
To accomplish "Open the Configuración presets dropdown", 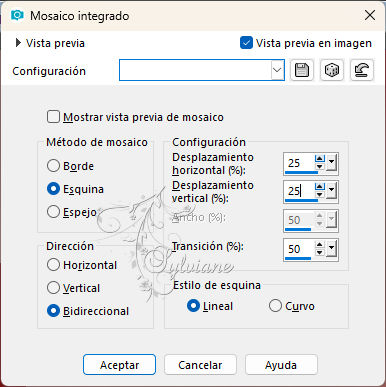I will [x=277, y=70].
